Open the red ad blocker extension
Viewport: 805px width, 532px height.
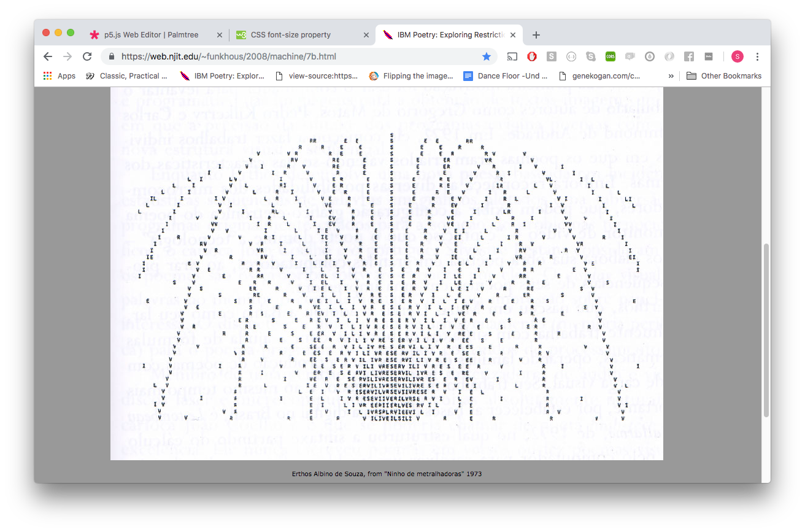532,56
